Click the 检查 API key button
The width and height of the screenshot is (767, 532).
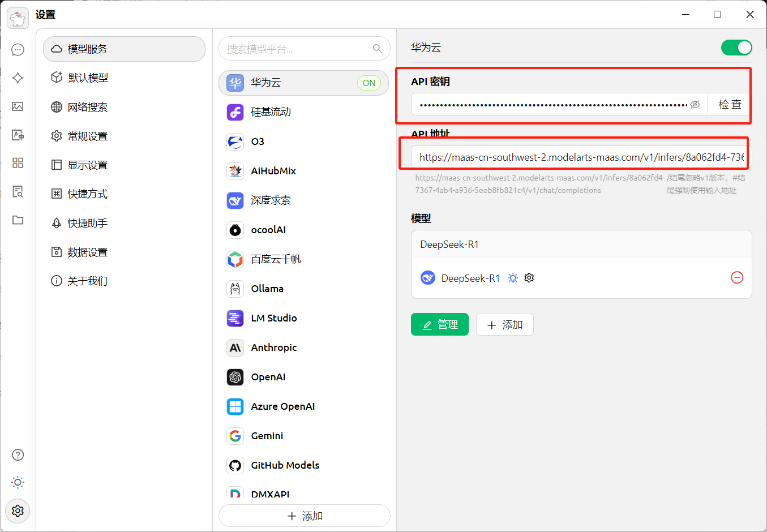coord(730,104)
